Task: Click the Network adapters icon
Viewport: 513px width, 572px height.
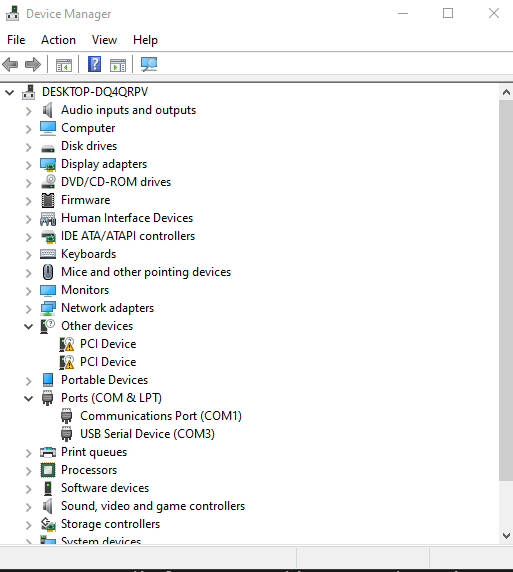Action: point(48,308)
